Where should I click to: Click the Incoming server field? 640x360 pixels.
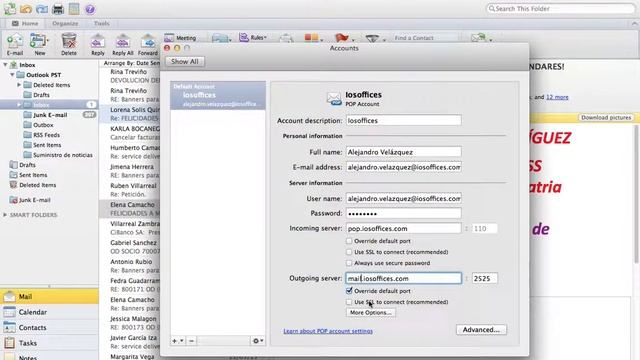(x=404, y=228)
